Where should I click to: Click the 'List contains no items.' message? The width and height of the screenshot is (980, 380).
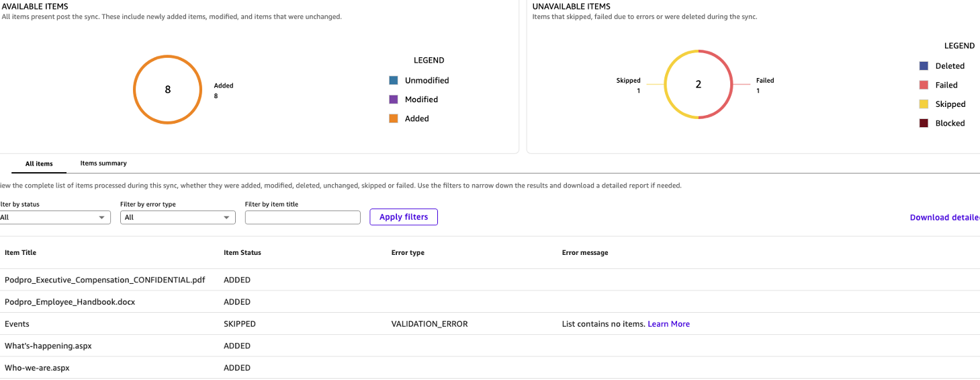(x=603, y=324)
